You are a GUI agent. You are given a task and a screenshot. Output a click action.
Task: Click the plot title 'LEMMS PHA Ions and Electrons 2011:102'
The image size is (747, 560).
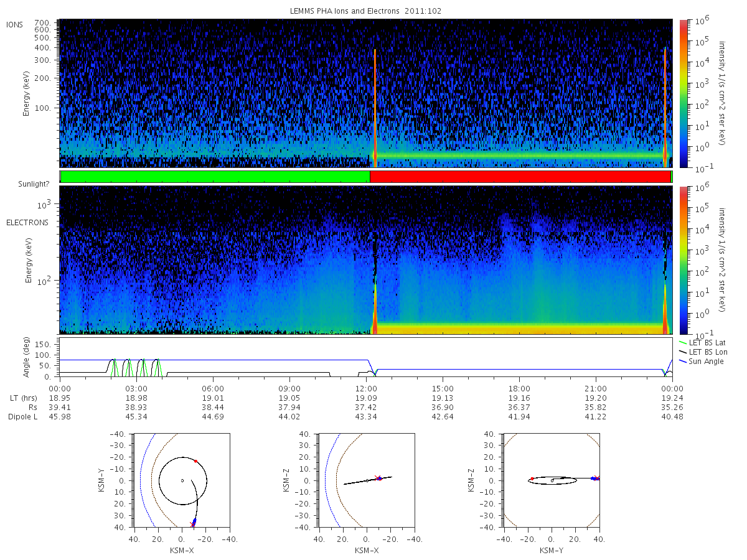(x=366, y=11)
